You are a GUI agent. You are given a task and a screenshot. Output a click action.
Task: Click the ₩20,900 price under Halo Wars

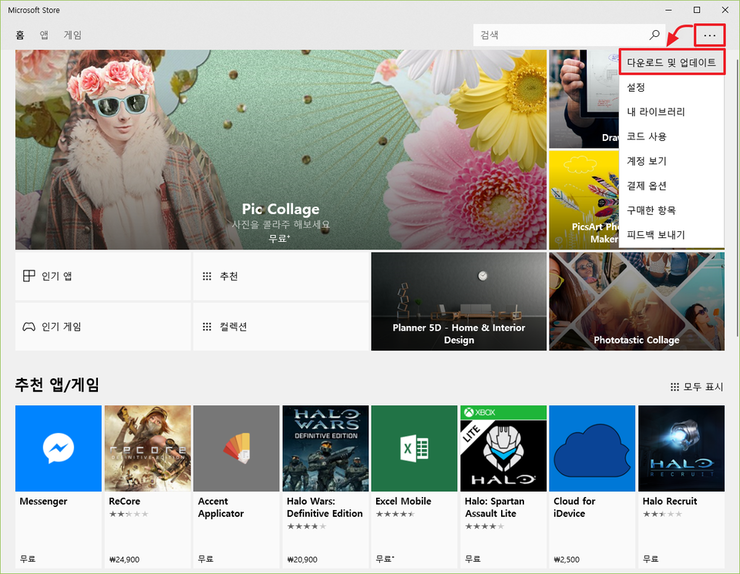[x=302, y=559]
